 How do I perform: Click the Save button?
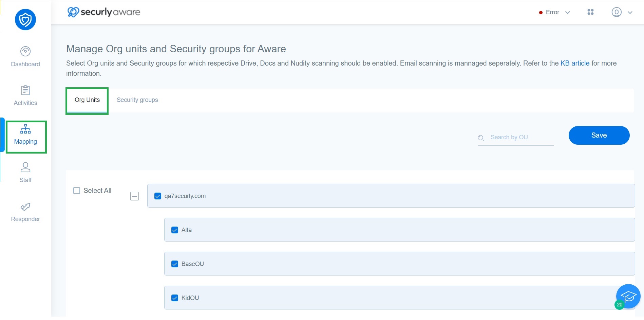[x=599, y=135]
